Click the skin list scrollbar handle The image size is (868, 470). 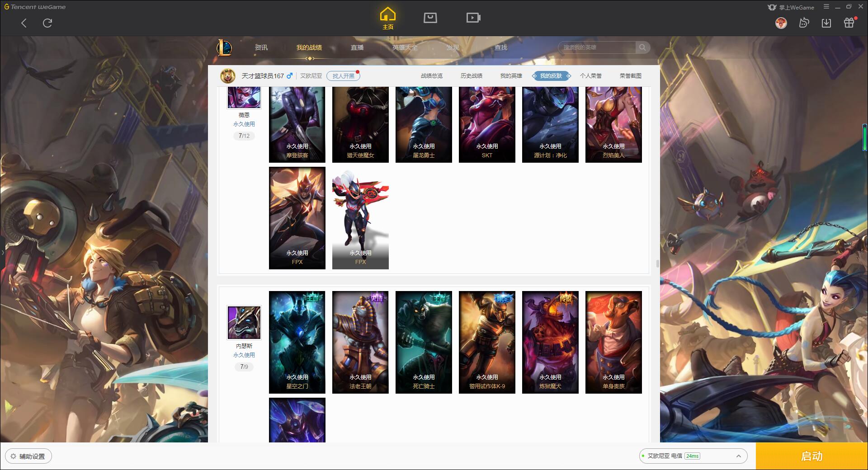(x=657, y=263)
